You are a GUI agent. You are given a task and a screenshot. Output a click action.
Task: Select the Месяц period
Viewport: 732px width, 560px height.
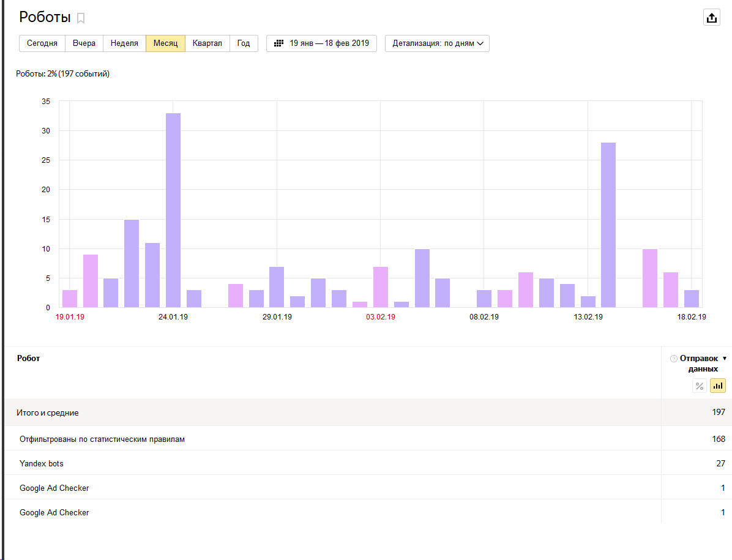[165, 43]
